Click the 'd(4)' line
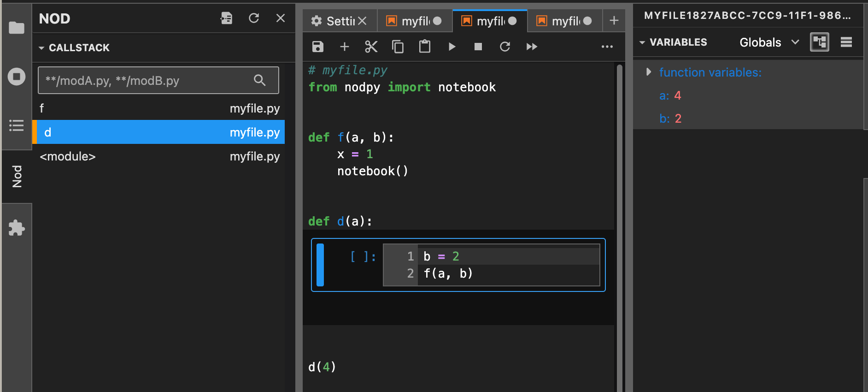This screenshot has width=868, height=392. tap(322, 367)
